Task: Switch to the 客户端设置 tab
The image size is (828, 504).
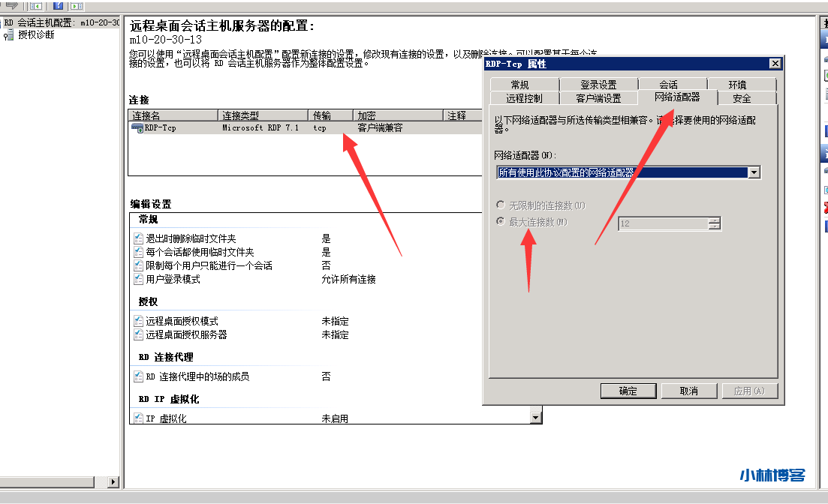Action: [599, 98]
